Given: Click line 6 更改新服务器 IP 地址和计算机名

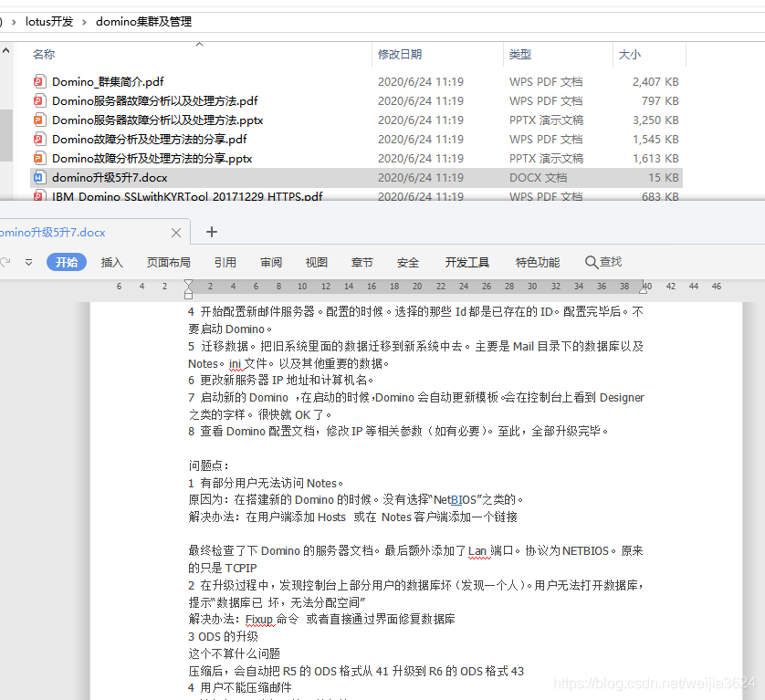Looking at the screenshot, I should coord(281,380).
